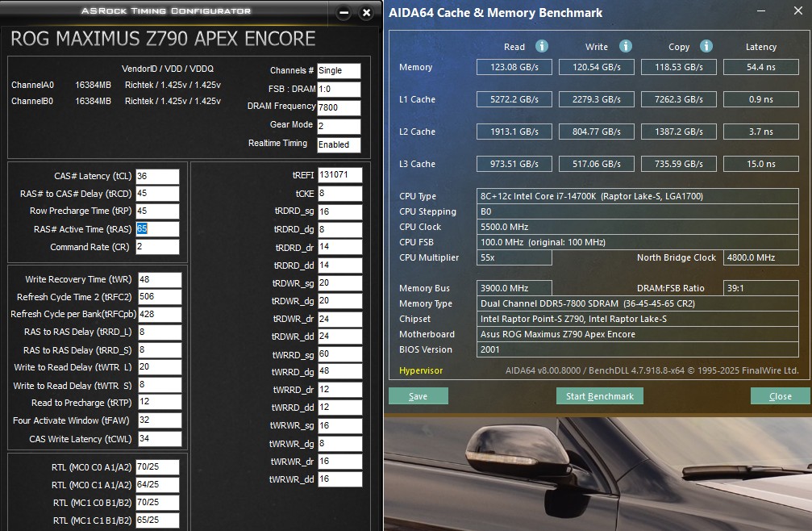Select the tRDWR_dr value field
812x531 pixels.
(x=339, y=319)
